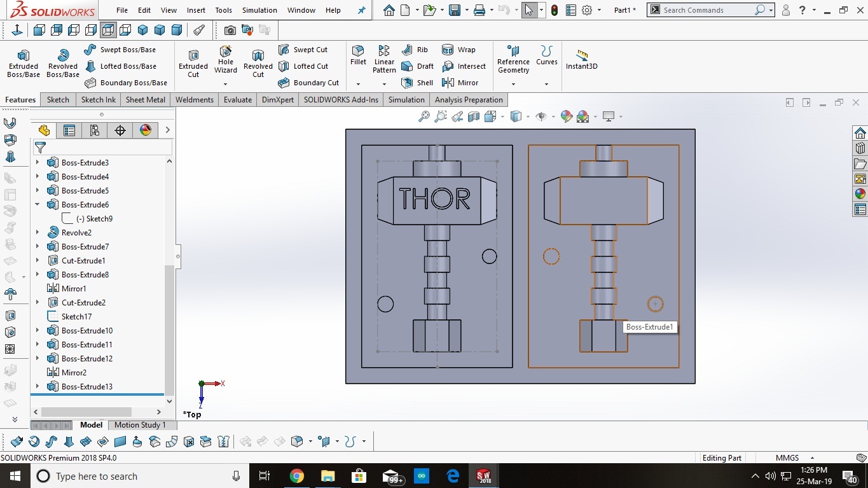The height and width of the screenshot is (488, 868).
Task: Expand the Revolve2 feature
Action: point(37,233)
